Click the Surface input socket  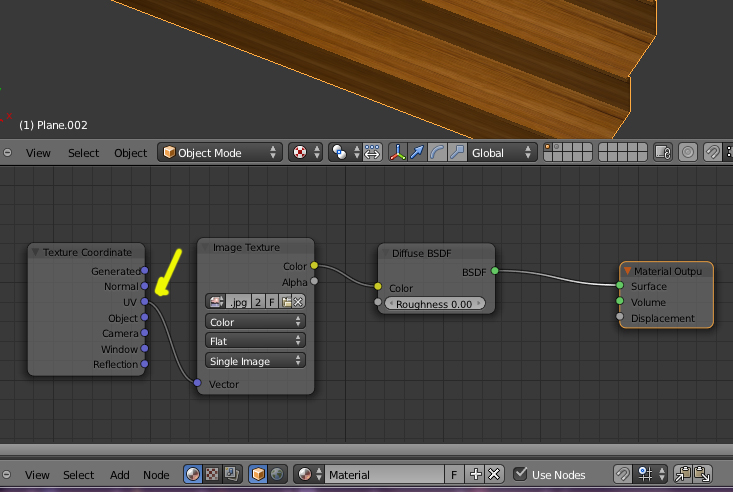click(620, 285)
